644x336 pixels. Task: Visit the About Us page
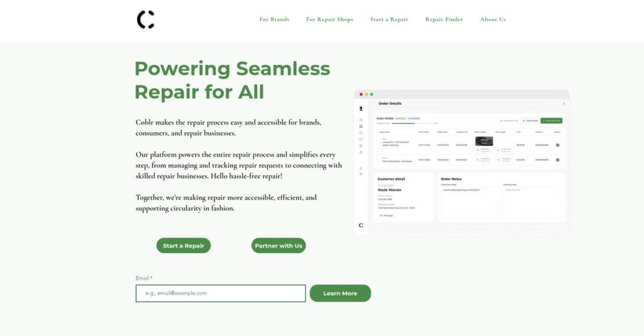coord(493,20)
